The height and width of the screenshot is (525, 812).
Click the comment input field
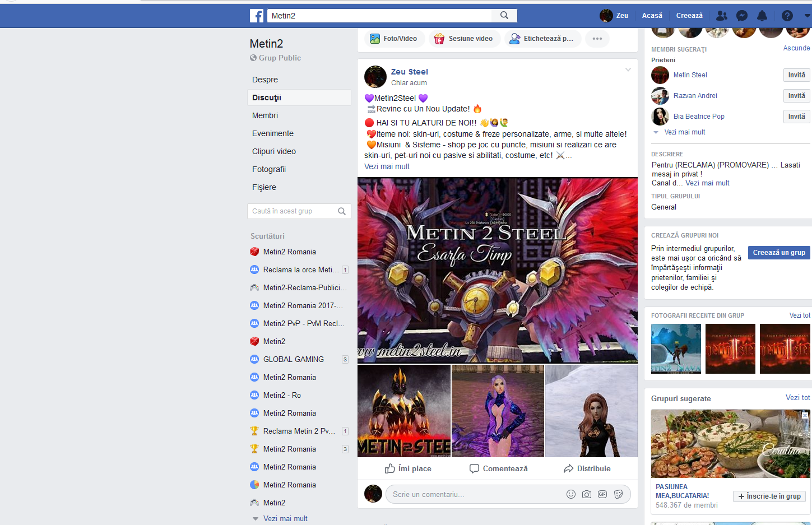pos(476,494)
